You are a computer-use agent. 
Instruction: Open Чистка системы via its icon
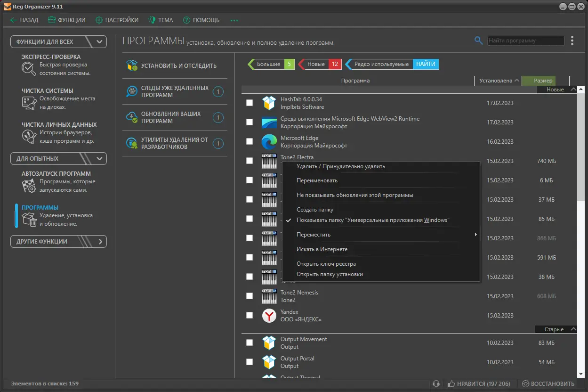(x=29, y=103)
